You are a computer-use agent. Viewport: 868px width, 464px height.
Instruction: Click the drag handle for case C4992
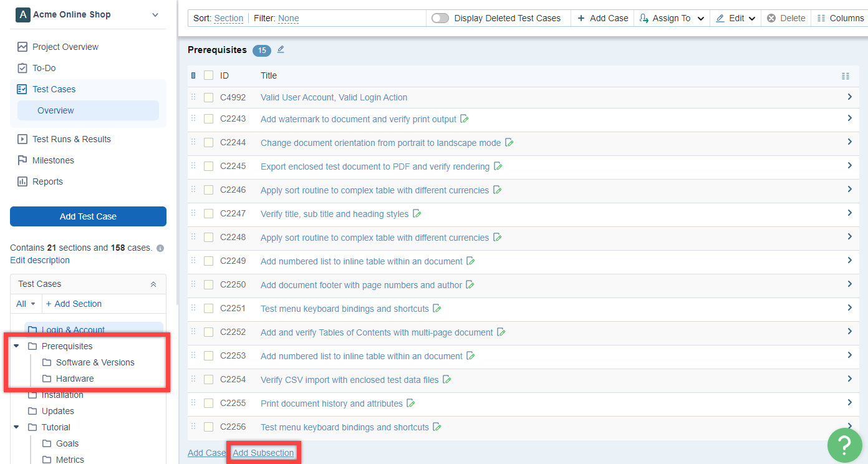click(193, 97)
